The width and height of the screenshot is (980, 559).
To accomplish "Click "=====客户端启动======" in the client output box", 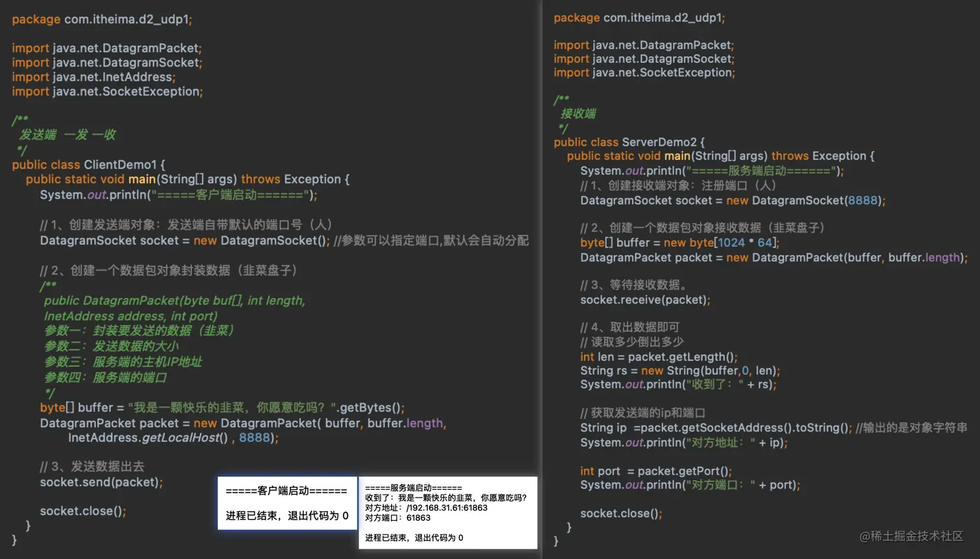I will [x=286, y=491].
